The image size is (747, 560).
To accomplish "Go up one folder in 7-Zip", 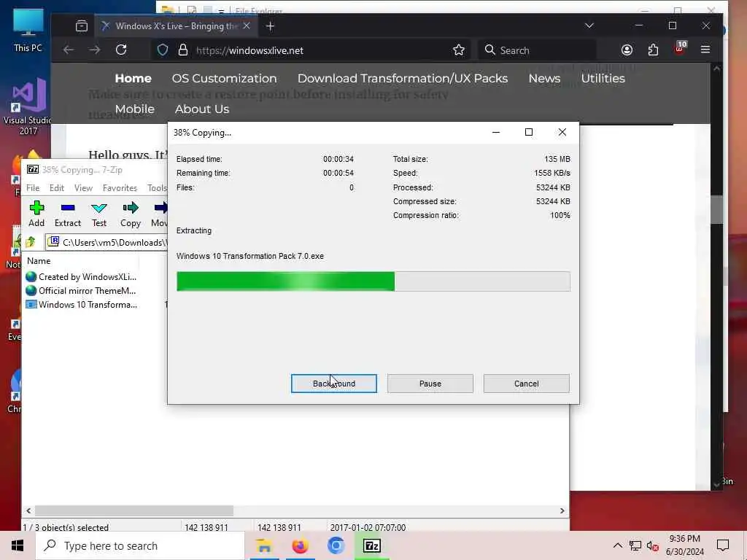I will tap(31, 242).
